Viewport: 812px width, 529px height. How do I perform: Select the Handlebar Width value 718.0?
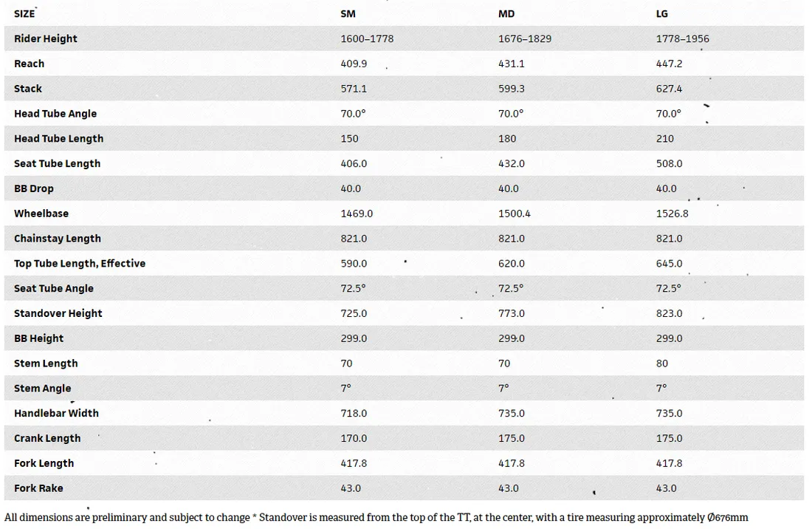[354, 414]
